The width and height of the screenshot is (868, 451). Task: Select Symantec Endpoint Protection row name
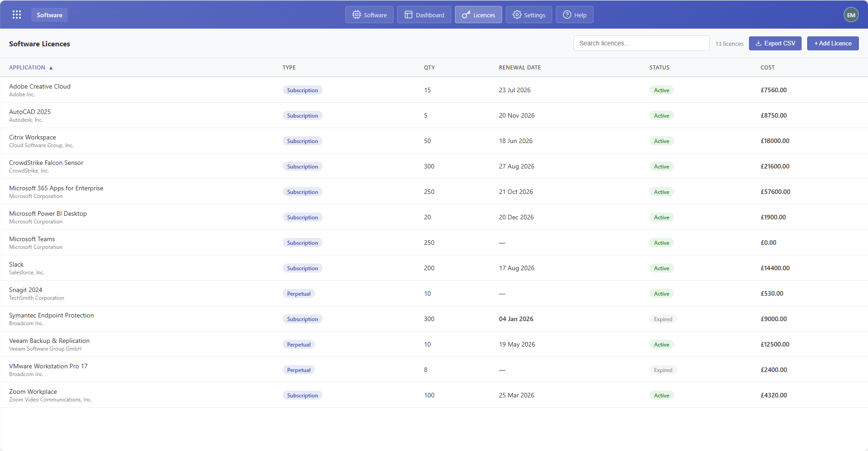pyautogui.click(x=51, y=315)
